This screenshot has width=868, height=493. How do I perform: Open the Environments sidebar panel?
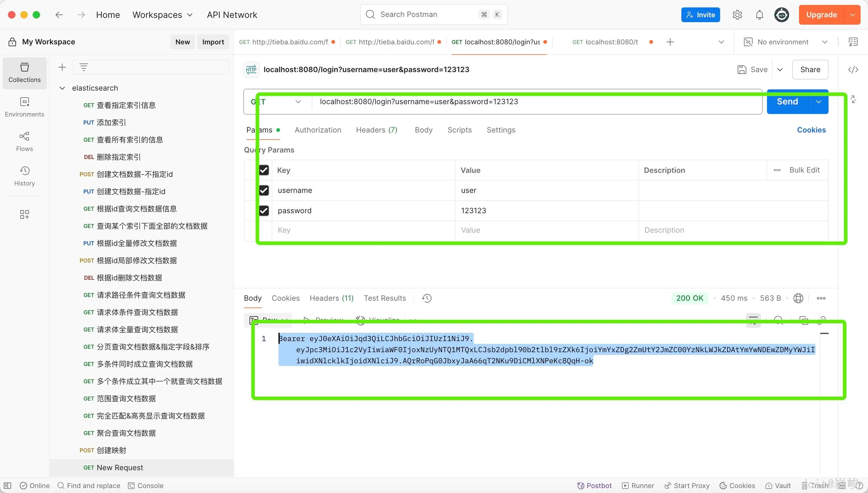click(x=24, y=107)
